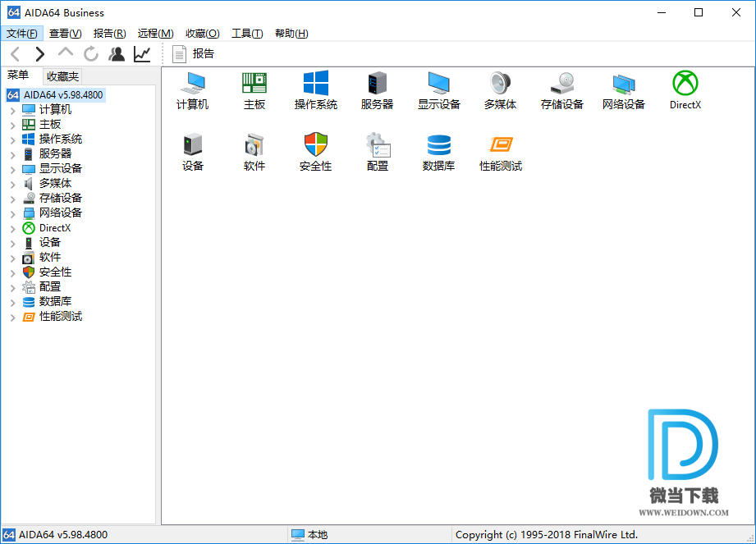The width and height of the screenshot is (756, 544).
Task: Select 网络设备 in the sidebar tree
Action: (x=52, y=213)
